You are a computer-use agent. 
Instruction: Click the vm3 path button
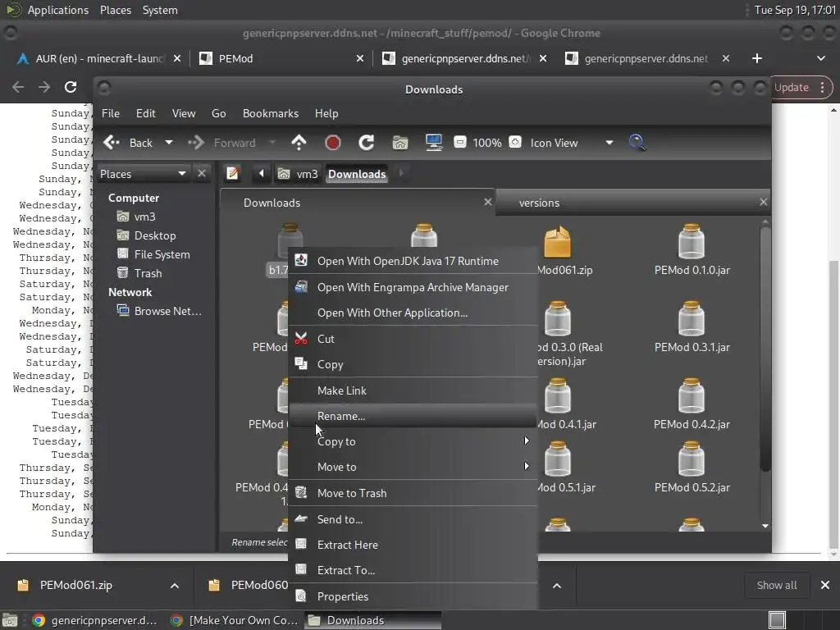(299, 174)
